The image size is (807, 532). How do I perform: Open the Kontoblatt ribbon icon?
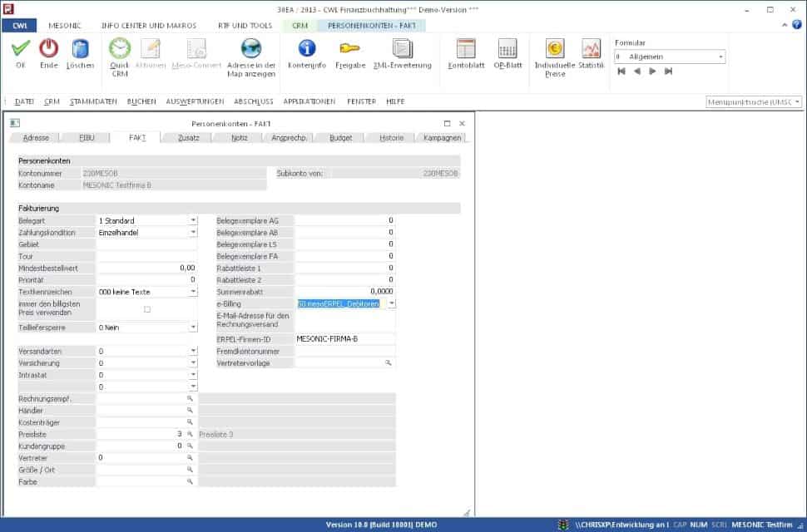pos(466,49)
